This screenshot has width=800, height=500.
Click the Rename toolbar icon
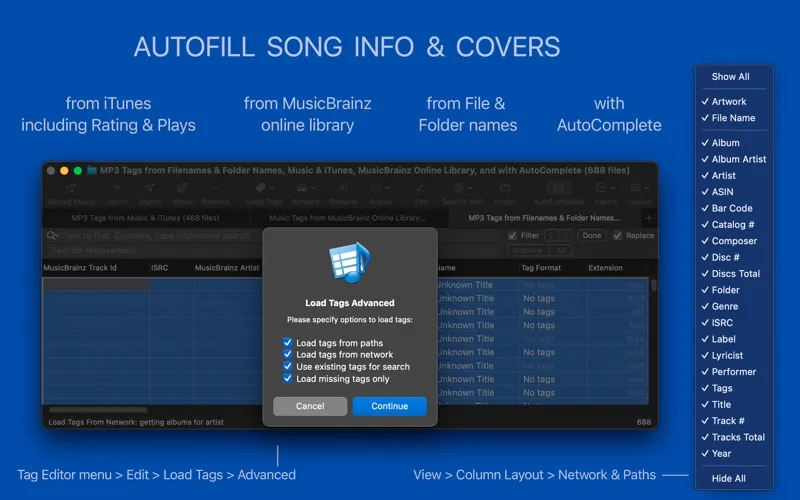[343, 188]
